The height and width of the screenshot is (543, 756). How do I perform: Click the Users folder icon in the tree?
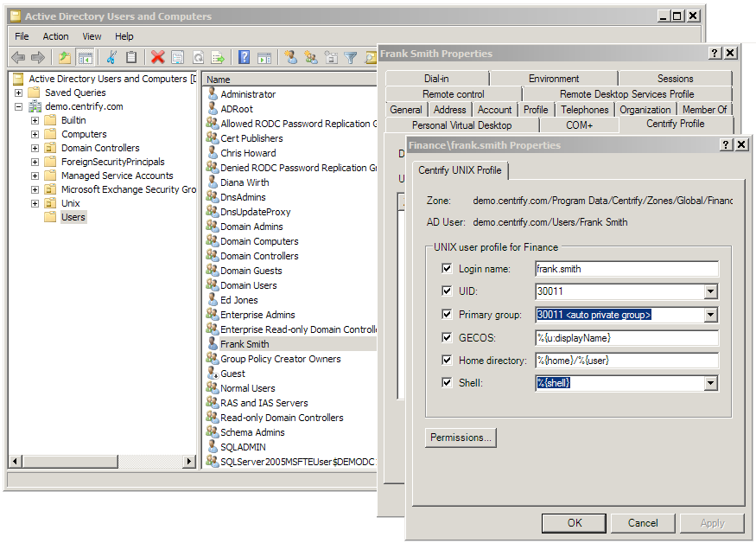coord(50,217)
